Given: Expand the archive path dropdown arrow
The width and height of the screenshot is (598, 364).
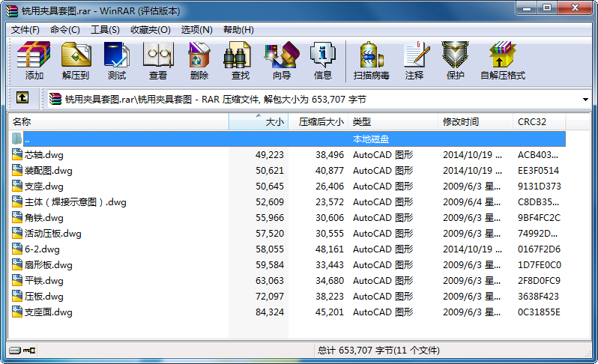Looking at the screenshot, I should pyautogui.click(x=585, y=99).
